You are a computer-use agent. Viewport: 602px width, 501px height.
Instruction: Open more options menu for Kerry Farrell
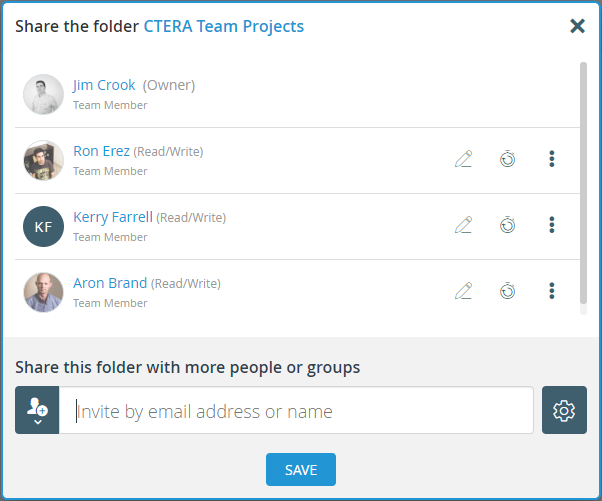(552, 225)
